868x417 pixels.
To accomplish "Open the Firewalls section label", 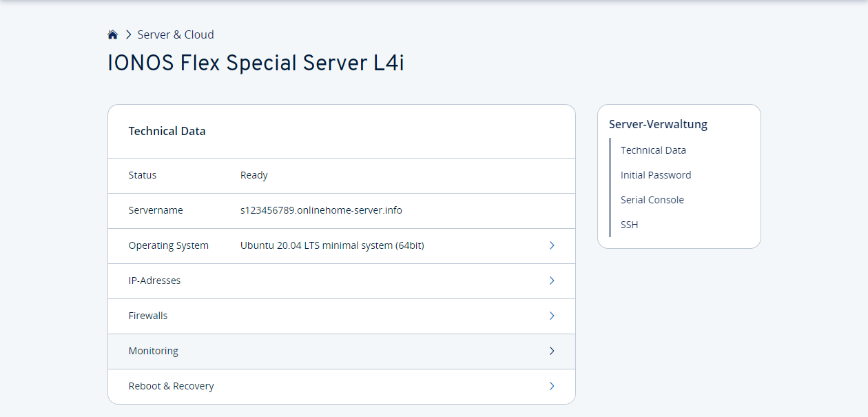I will (148, 316).
